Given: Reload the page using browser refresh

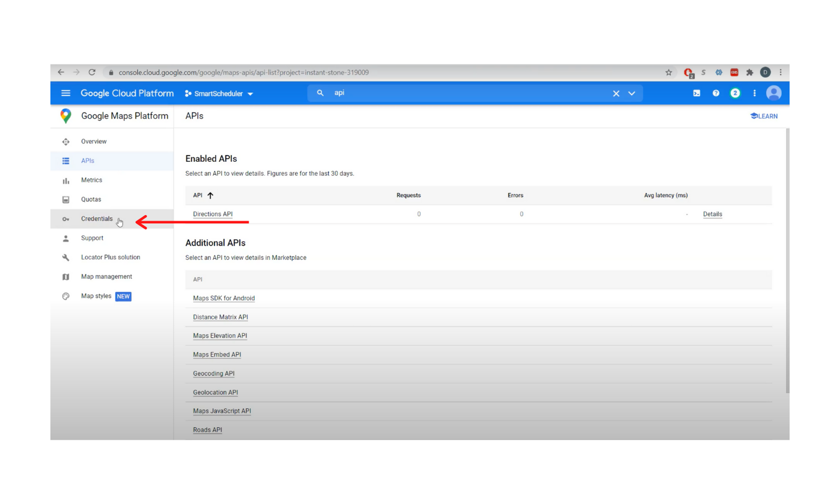Looking at the screenshot, I should pyautogui.click(x=92, y=72).
